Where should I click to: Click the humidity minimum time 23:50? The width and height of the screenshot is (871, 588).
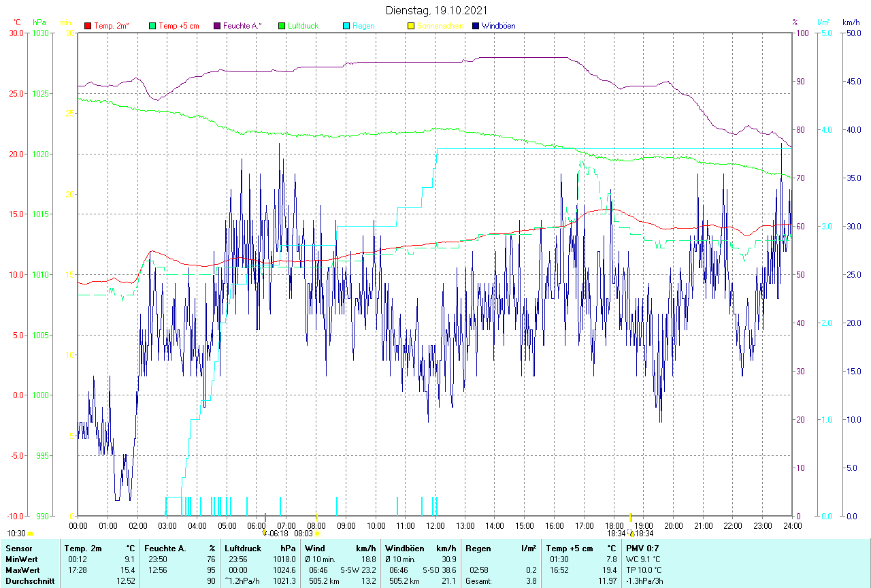158,559
